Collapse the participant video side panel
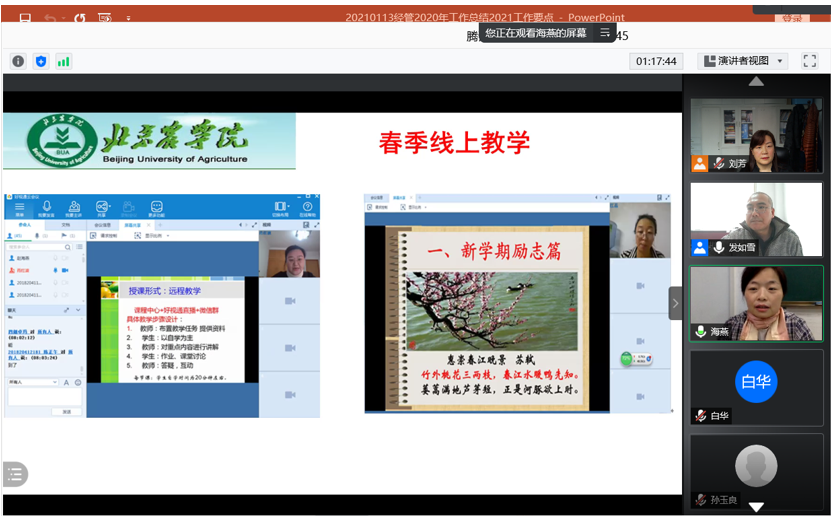This screenshot has width=831, height=516. [x=676, y=303]
